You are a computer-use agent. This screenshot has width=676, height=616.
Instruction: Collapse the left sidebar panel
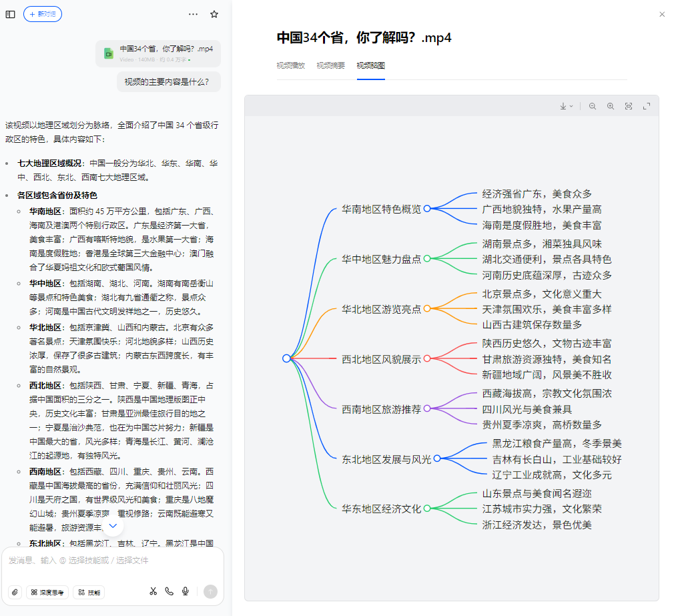(x=10, y=13)
